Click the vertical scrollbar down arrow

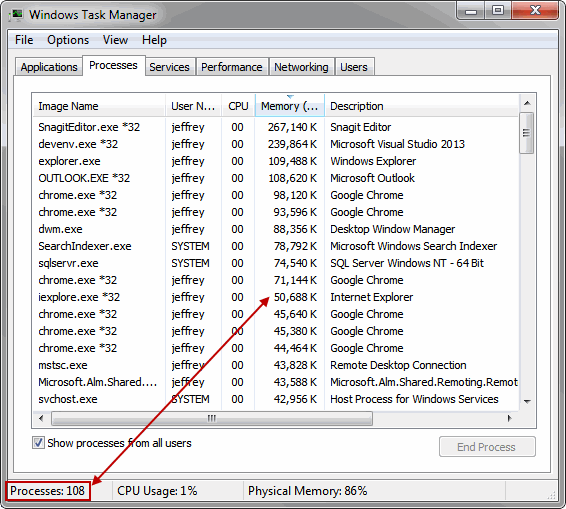(527, 401)
